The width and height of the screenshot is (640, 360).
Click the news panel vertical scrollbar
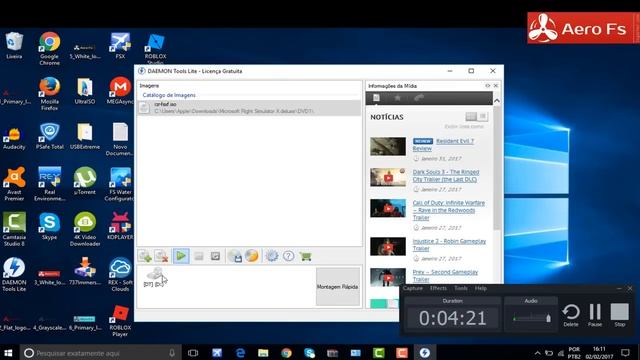point(497,167)
